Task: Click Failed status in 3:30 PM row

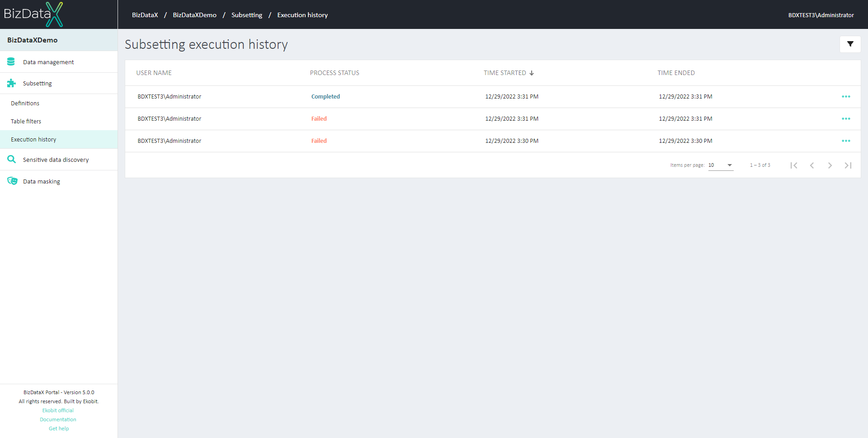Action: pos(319,141)
